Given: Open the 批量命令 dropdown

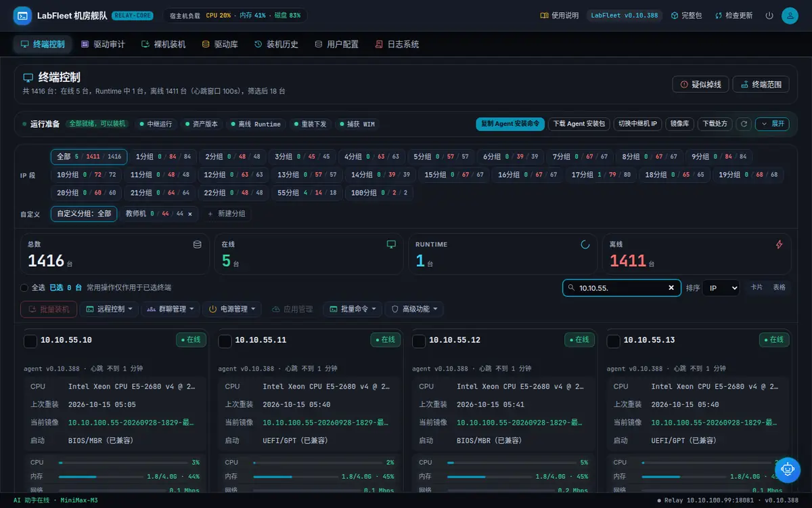Looking at the screenshot, I should coord(353,309).
